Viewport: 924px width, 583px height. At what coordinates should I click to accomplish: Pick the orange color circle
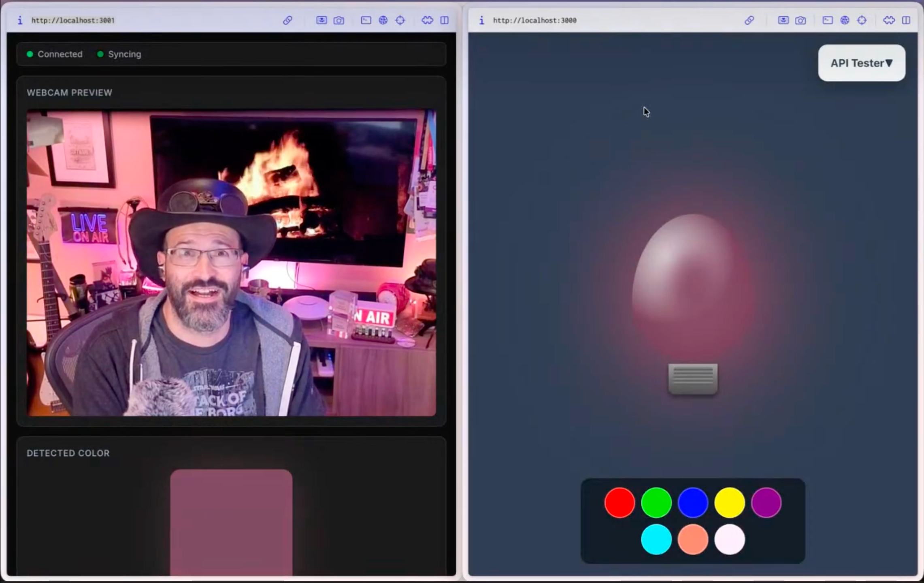[x=693, y=539]
